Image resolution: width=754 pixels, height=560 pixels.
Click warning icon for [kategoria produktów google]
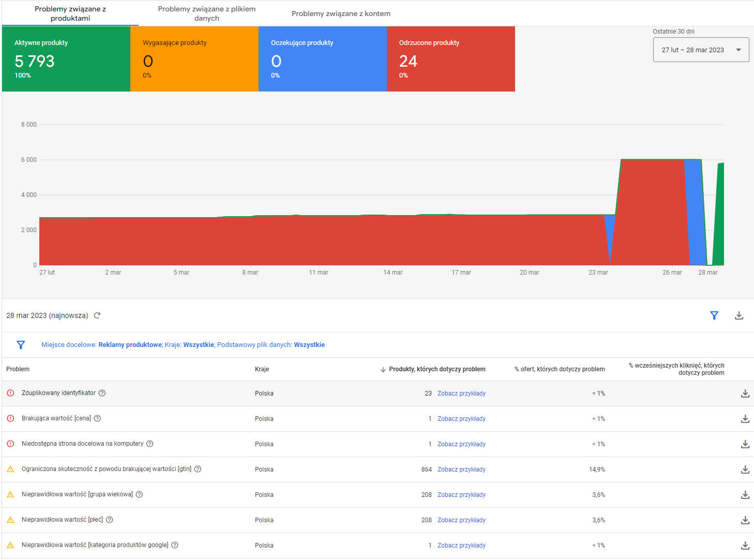point(10,545)
